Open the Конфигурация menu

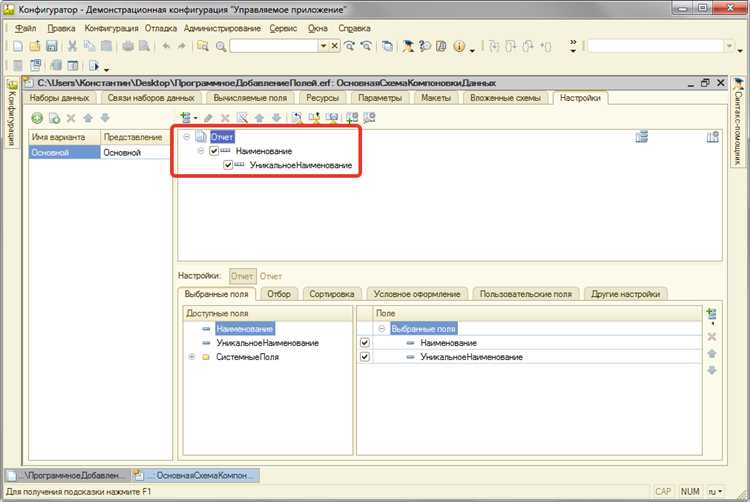coord(111,28)
